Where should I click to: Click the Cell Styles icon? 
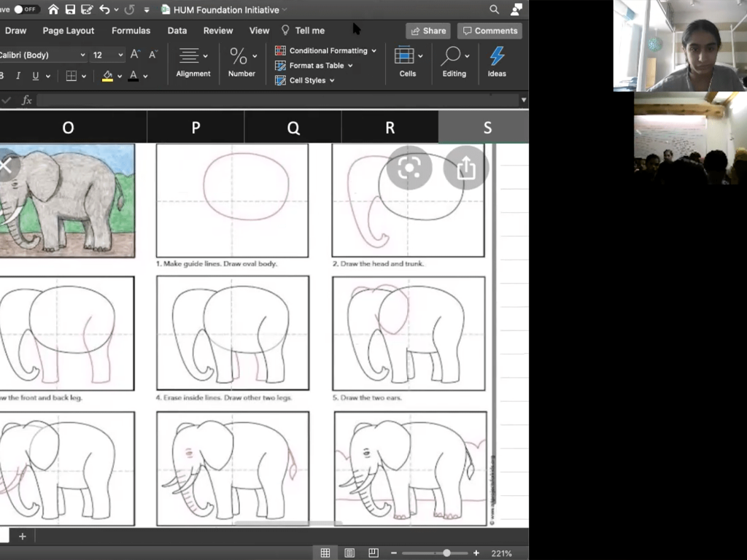point(281,80)
